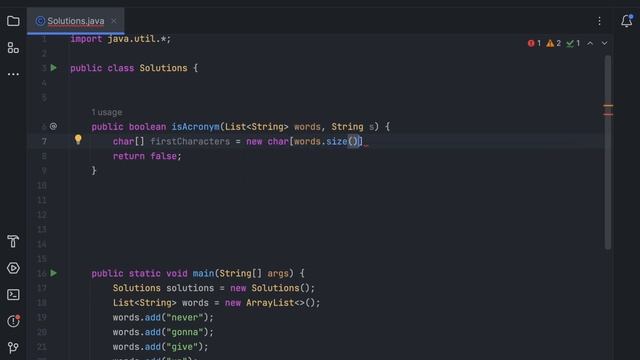Click 'import java.util.*;' line
The height and width of the screenshot is (360, 640).
tap(121, 39)
